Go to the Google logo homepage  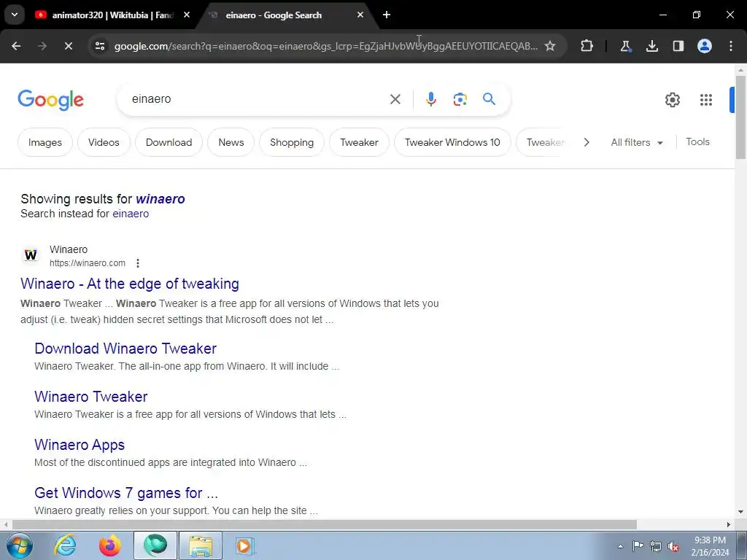[x=50, y=99]
